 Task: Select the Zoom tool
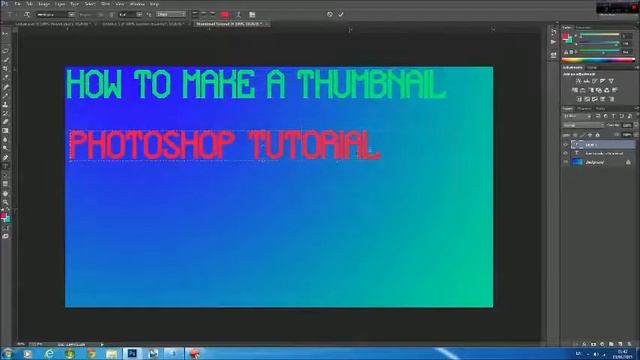coord(5,202)
